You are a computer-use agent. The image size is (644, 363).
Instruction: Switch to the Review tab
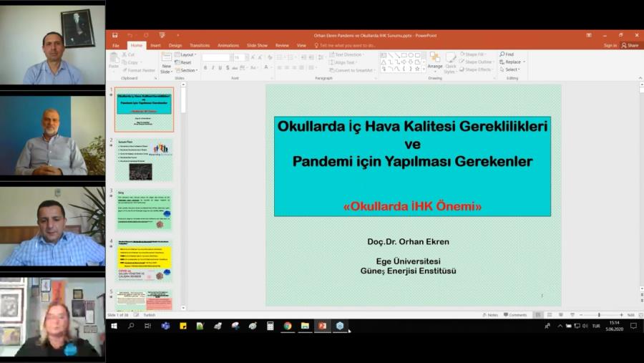click(x=282, y=46)
